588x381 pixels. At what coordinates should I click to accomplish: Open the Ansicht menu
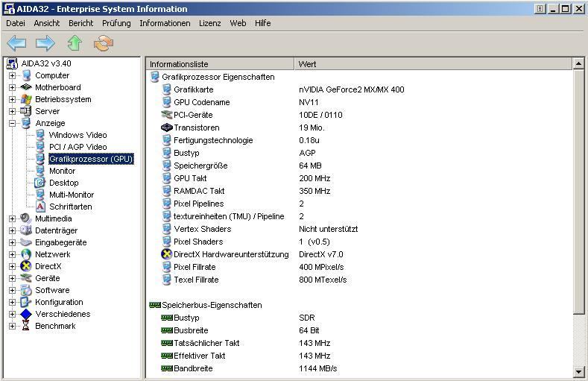point(46,23)
